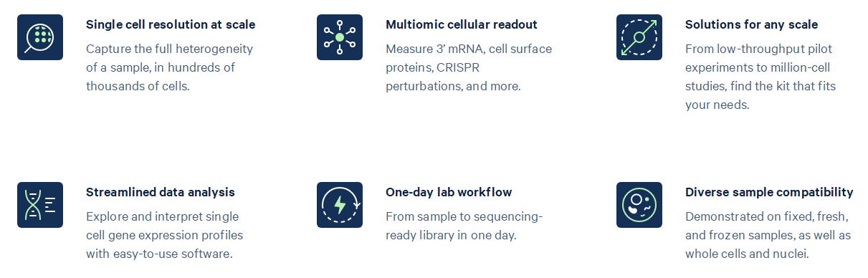Click the 'Measure 3' mRNA' description text
Screen dimensions: 868x278
469,67
